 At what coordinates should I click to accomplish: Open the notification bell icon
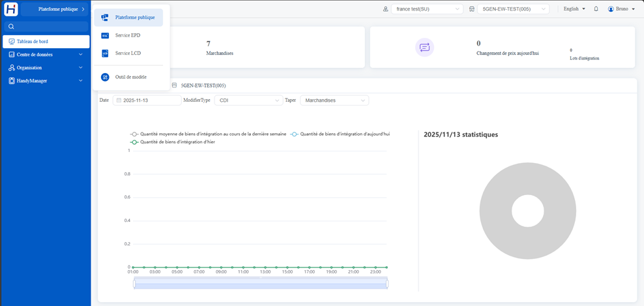coord(596,8)
